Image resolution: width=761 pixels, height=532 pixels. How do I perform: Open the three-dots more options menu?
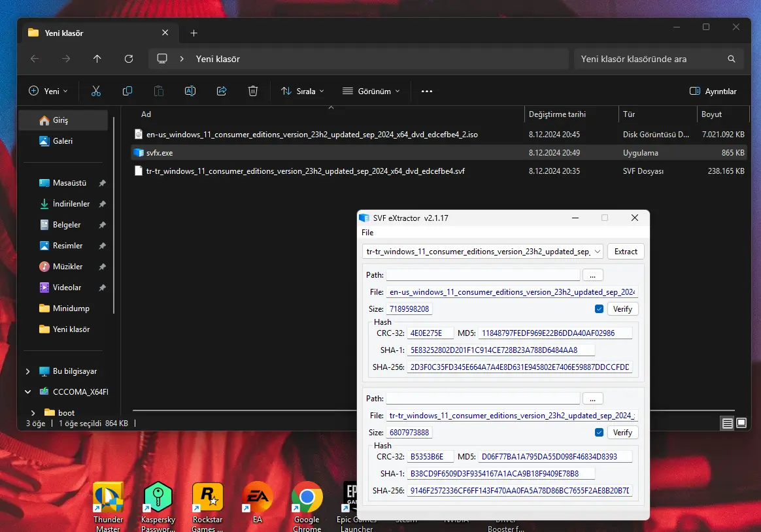[427, 91]
